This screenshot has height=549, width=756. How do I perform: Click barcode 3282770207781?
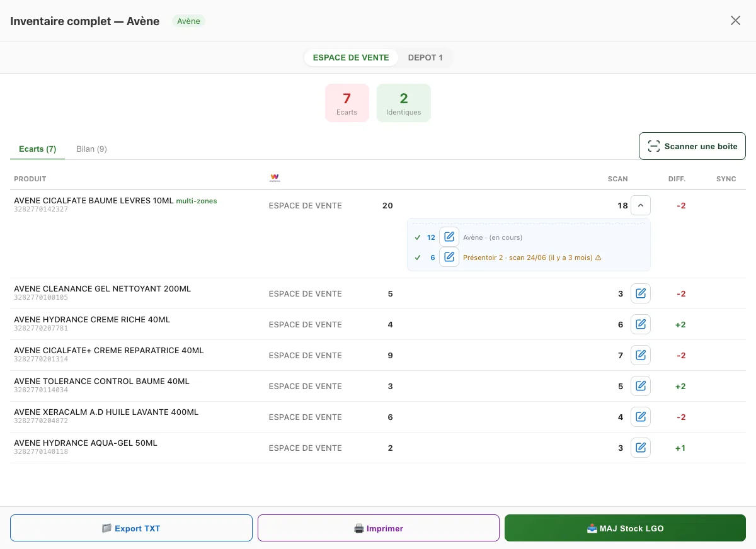click(41, 329)
